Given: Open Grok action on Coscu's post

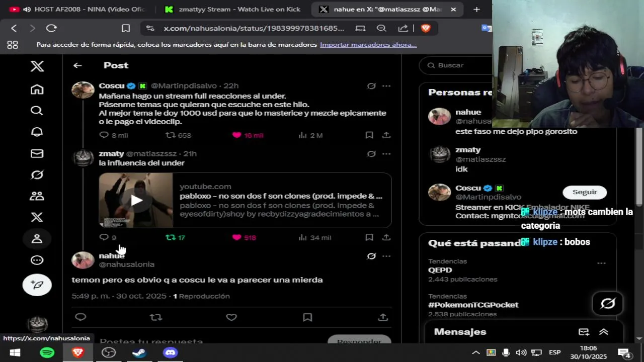Looking at the screenshot, I should pyautogui.click(x=371, y=86).
